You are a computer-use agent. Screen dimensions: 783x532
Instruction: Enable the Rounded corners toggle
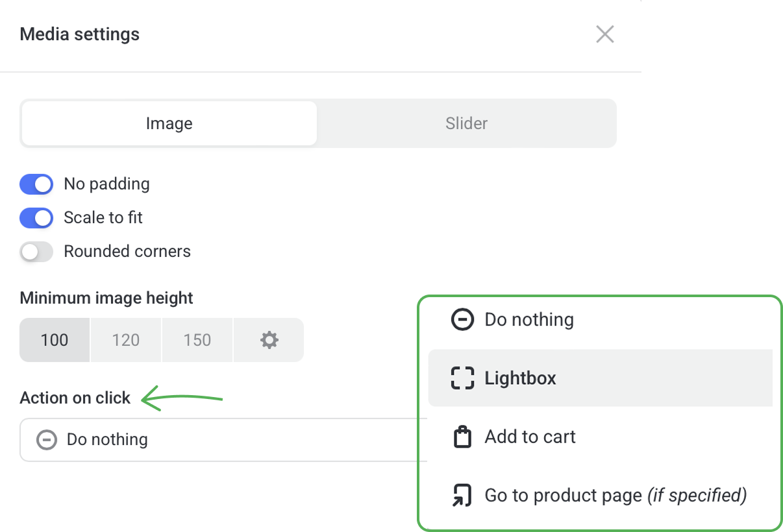[x=36, y=252]
